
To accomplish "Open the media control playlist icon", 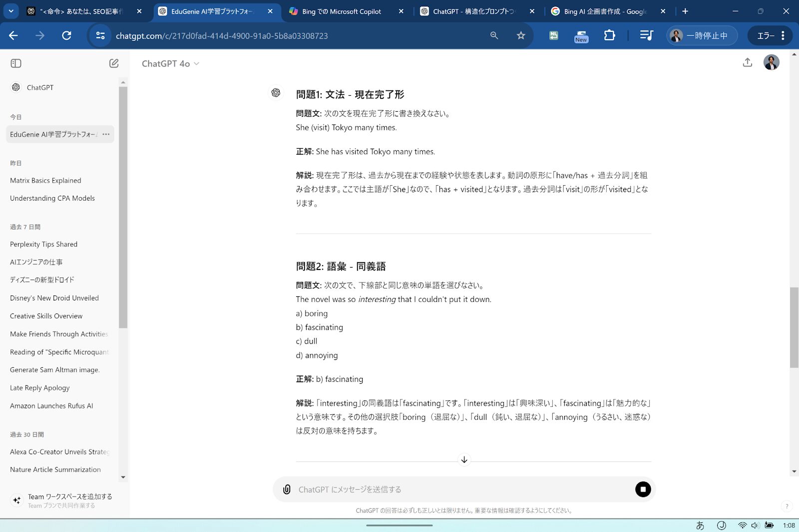I will [x=646, y=35].
